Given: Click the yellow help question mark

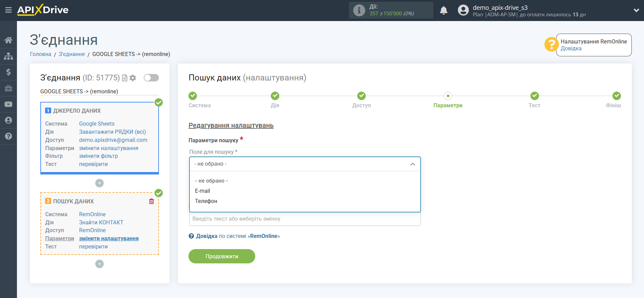Looking at the screenshot, I should pos(551,44).
